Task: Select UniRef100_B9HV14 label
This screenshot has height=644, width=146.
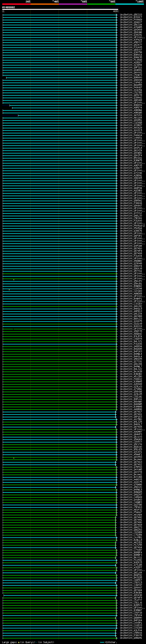Action: pos(131,55)
